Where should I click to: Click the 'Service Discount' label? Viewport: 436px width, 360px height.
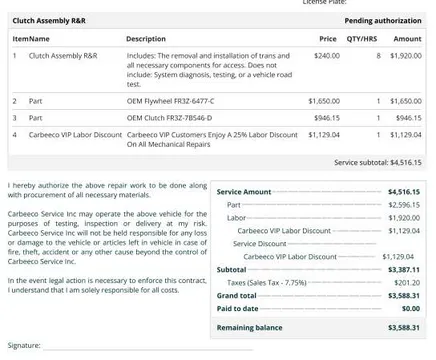point(260,244)
